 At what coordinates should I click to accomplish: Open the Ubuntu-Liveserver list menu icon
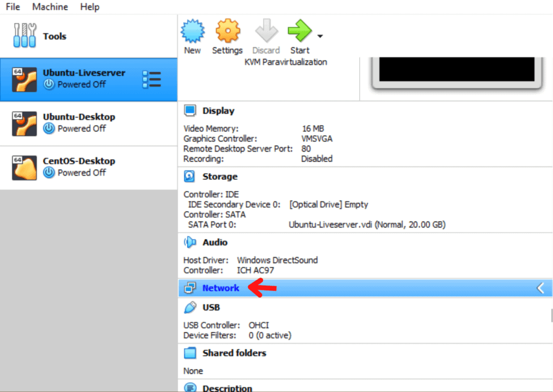click(x=152, y=79)
